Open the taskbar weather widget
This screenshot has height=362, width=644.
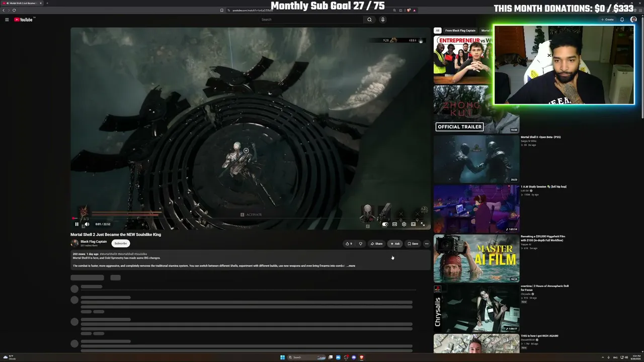point(9,357)
